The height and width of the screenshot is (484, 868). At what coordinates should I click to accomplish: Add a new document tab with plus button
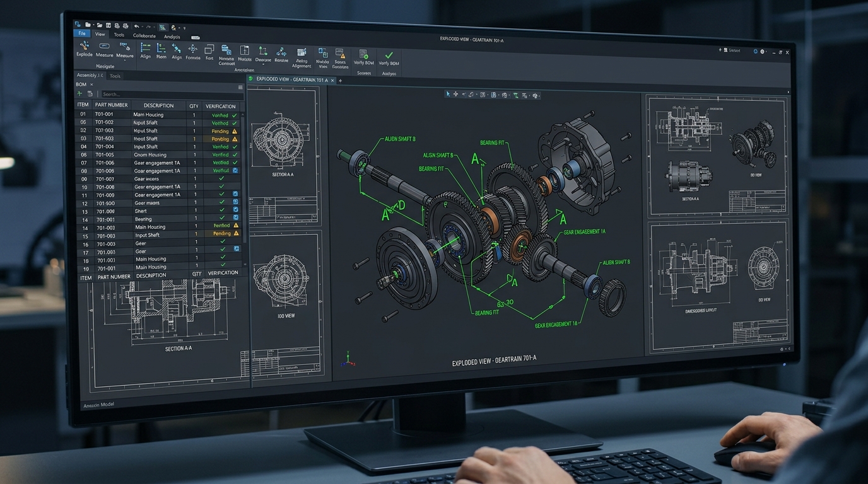[x=340, y=81]
